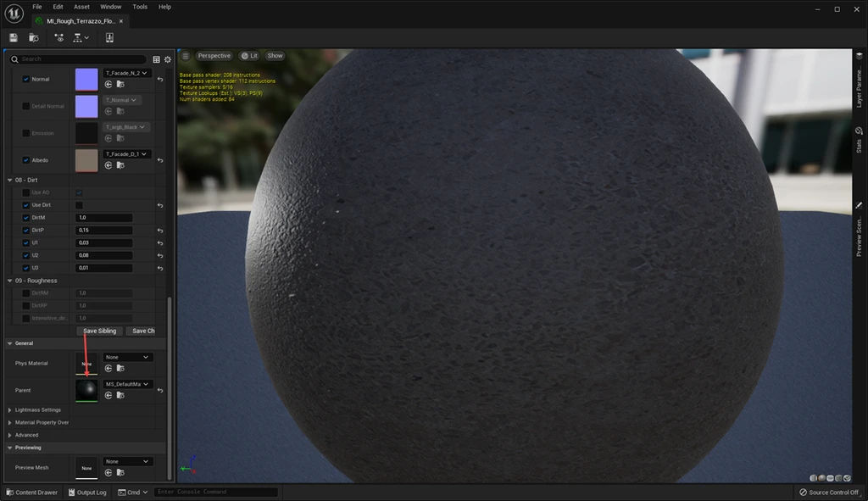Click the Save asset toolbar icon
Screen dimensions: 868x501
[14, 37]
